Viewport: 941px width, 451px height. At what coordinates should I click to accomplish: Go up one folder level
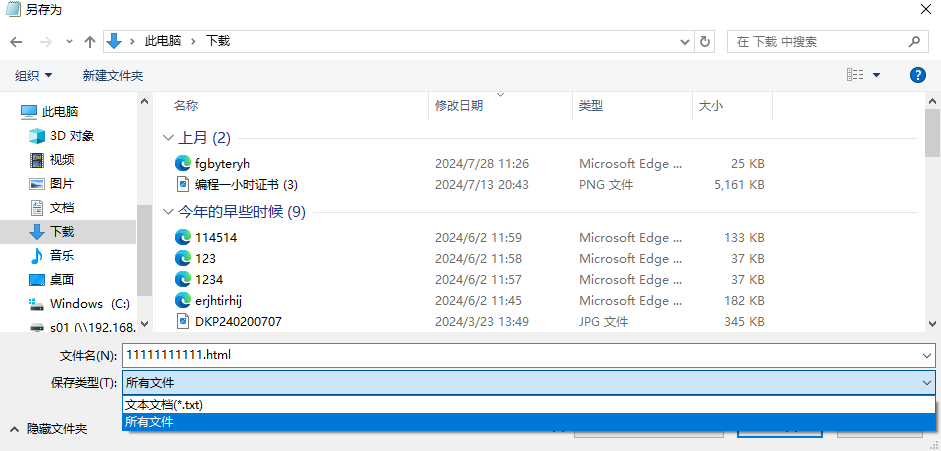(90, 42)
